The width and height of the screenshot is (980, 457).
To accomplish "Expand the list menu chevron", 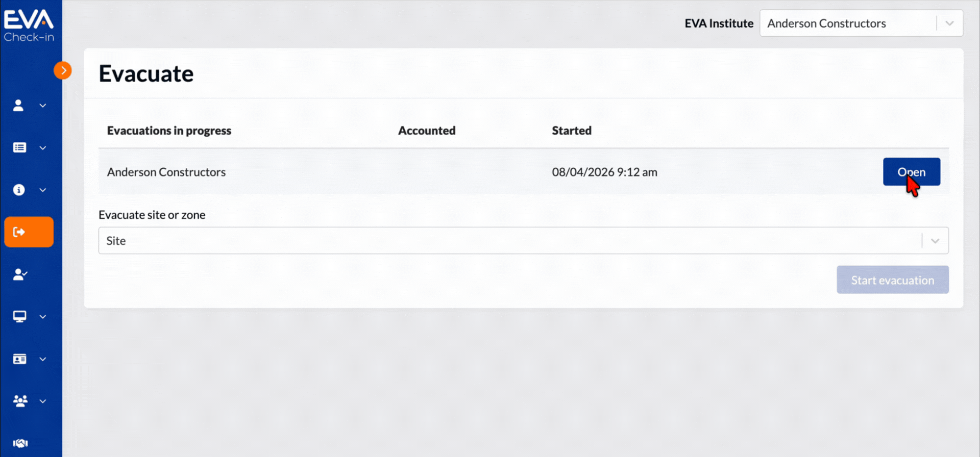I will (x=43, y=148).
